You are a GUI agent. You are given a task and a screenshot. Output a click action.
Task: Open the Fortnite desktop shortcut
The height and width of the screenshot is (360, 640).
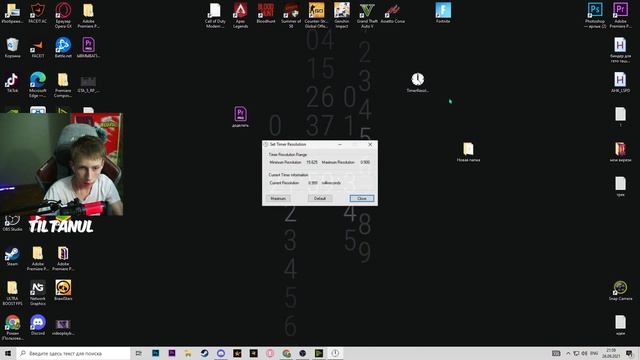(x=443, y=13)
